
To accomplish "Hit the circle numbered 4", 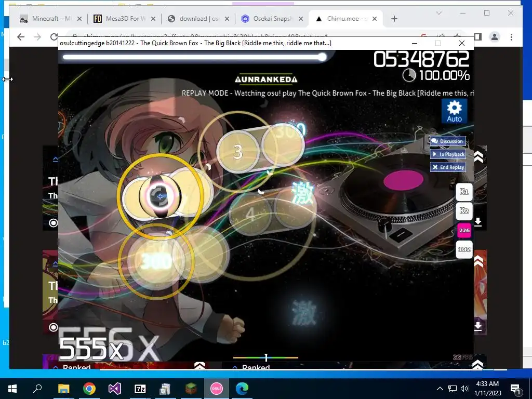I will coord(250,214).
